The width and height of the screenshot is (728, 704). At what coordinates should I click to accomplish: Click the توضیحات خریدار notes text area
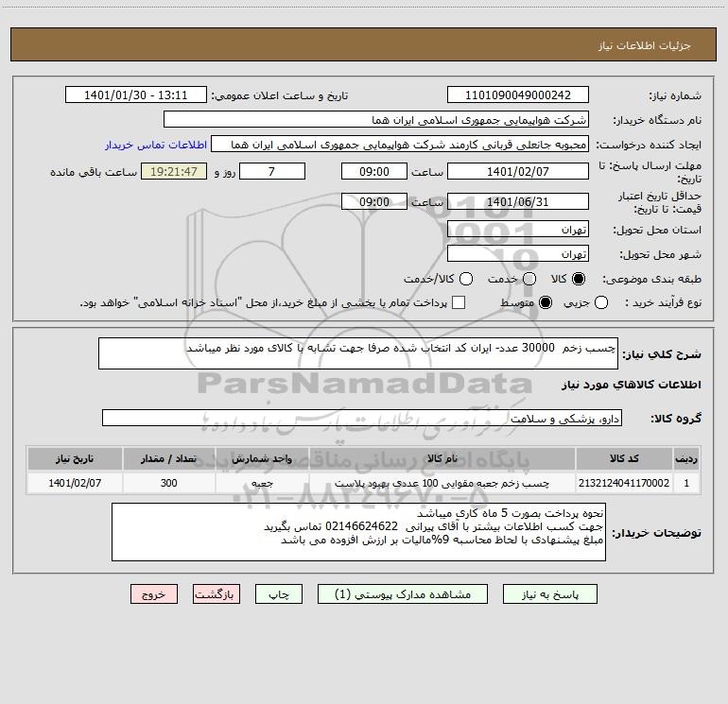coord(358,532)
